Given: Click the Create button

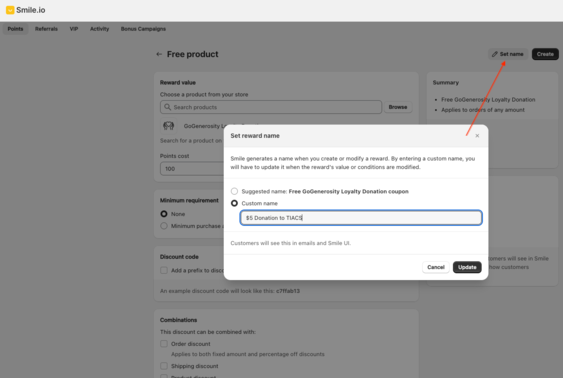Looking at the screenshot, I should pos(545,54).
